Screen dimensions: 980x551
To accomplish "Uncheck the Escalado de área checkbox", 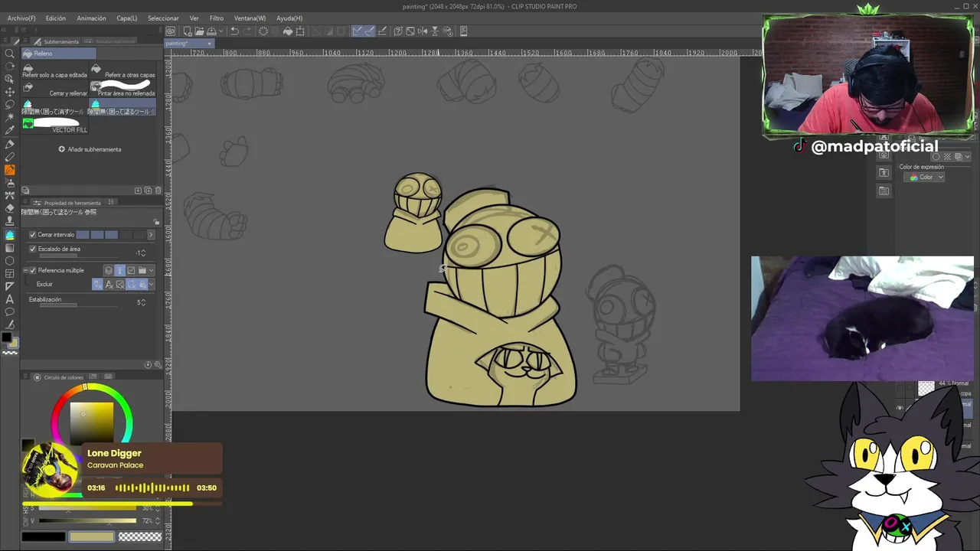I will (x=32, y=249).
